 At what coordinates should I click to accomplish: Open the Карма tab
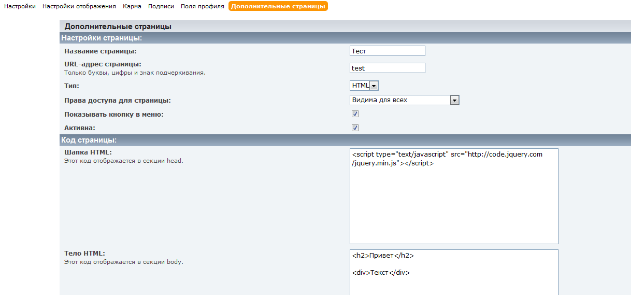[132, 7]
